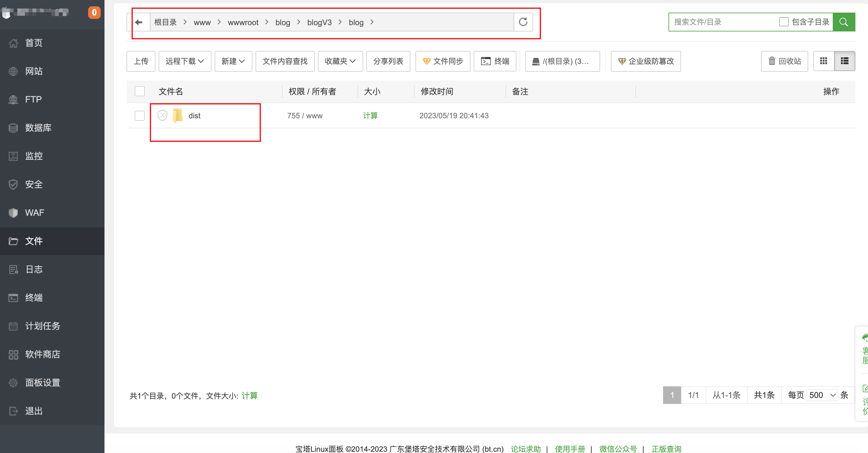Switch to list view
This screenshot has width=868, height=453.
[844, 61]
